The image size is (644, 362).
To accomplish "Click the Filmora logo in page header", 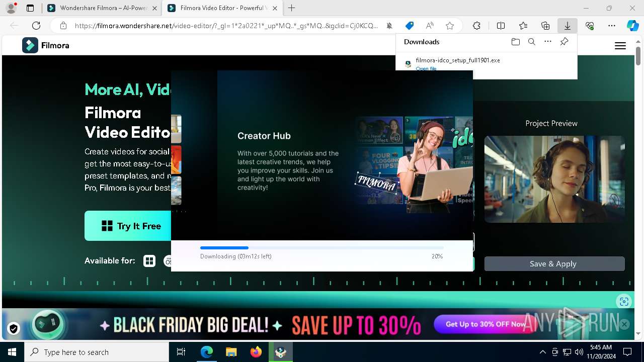I will tap(46, 45).
